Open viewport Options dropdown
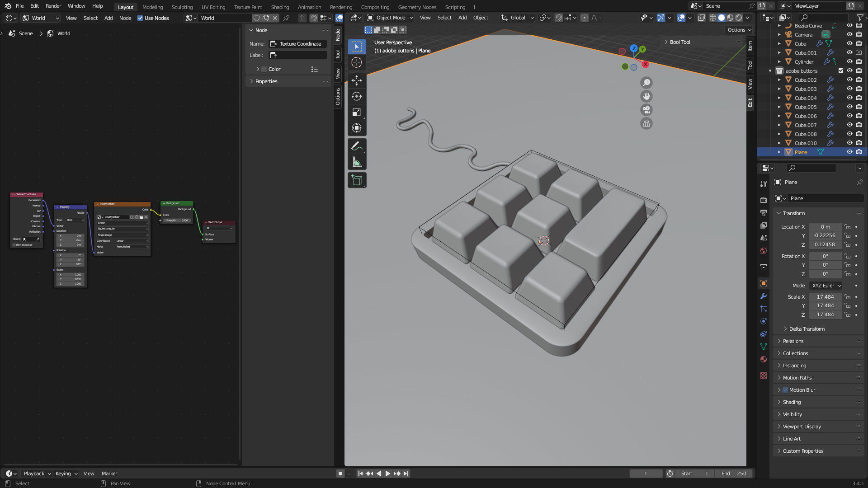Screen dimensions: 868x488 pos(739,30)
